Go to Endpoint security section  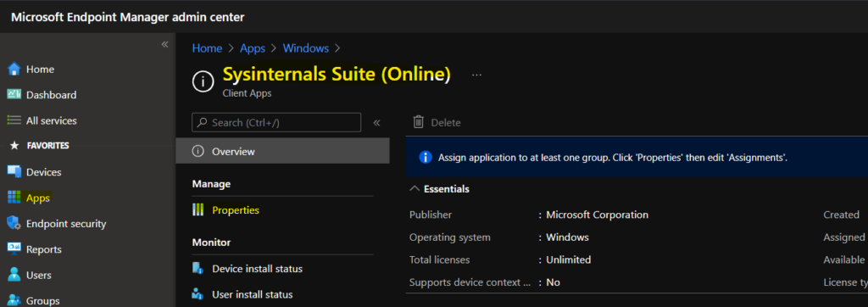point(66,224)
